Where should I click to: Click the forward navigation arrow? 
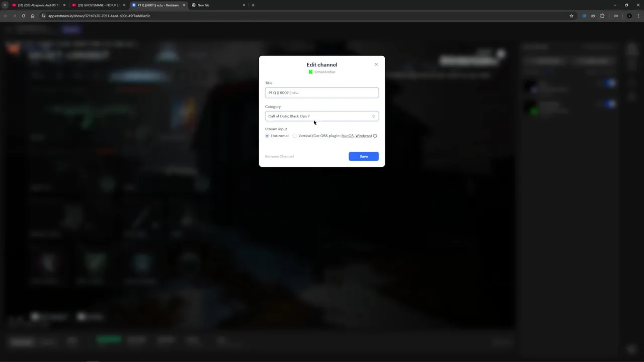pyautogui.click(x=14, y=16)
